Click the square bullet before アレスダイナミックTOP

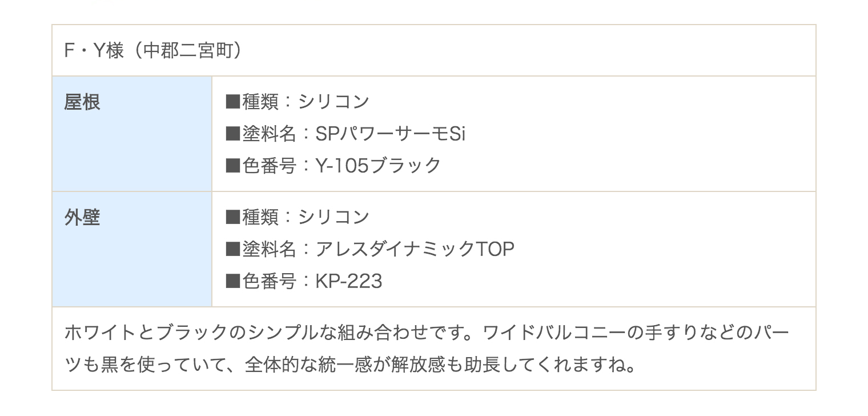tap(233, 250)
